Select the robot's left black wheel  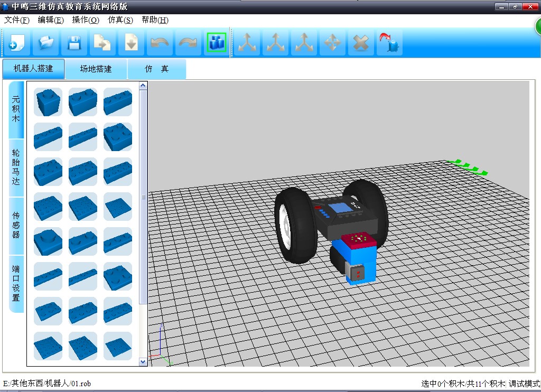pos(296,226)
